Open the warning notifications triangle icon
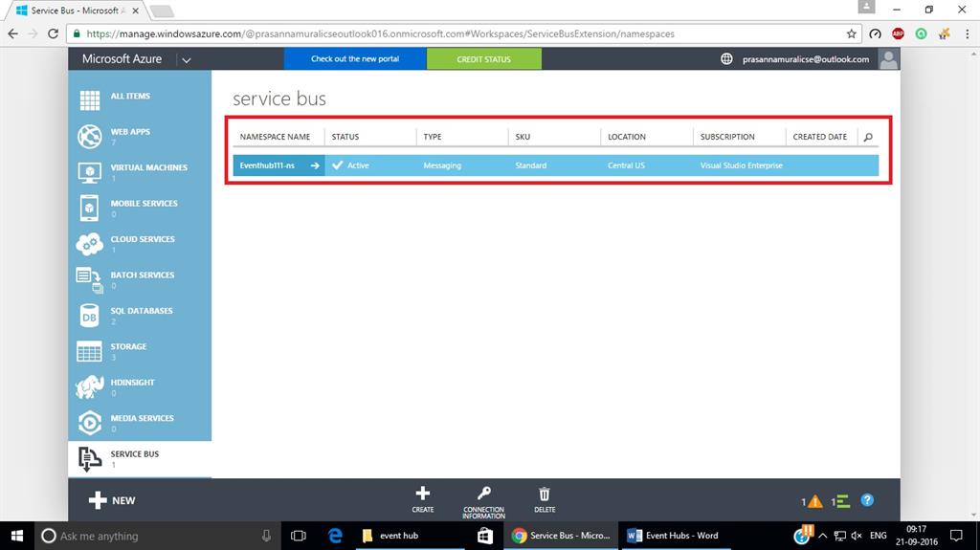 coord(814,501)
